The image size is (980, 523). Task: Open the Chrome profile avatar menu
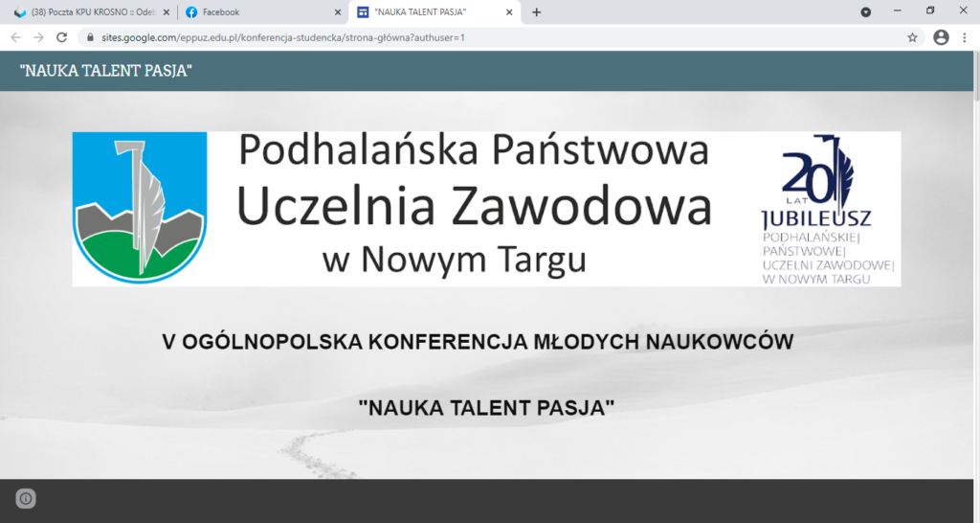tap(942, 37)
